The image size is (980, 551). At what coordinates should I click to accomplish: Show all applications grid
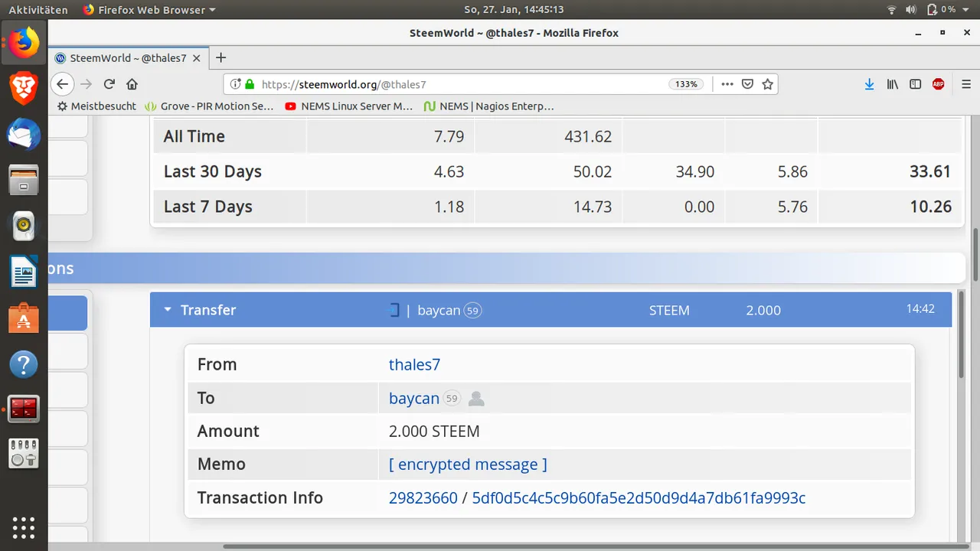(24, 528)
